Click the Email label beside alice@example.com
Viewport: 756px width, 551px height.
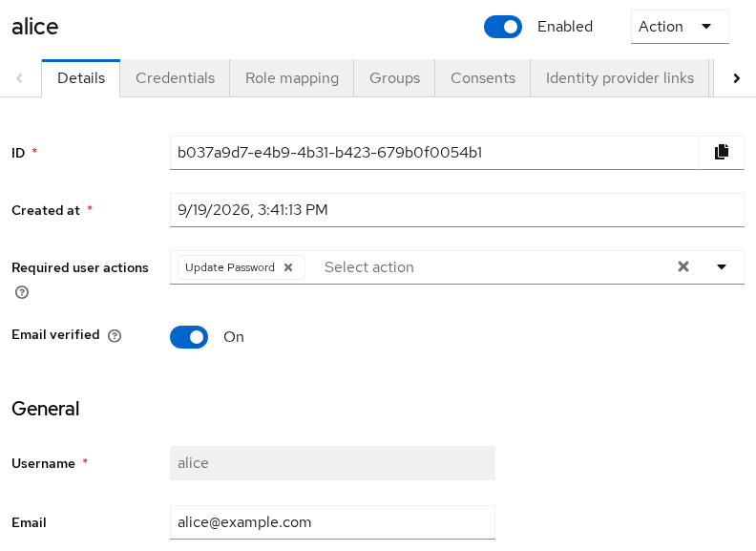[29, 522]
